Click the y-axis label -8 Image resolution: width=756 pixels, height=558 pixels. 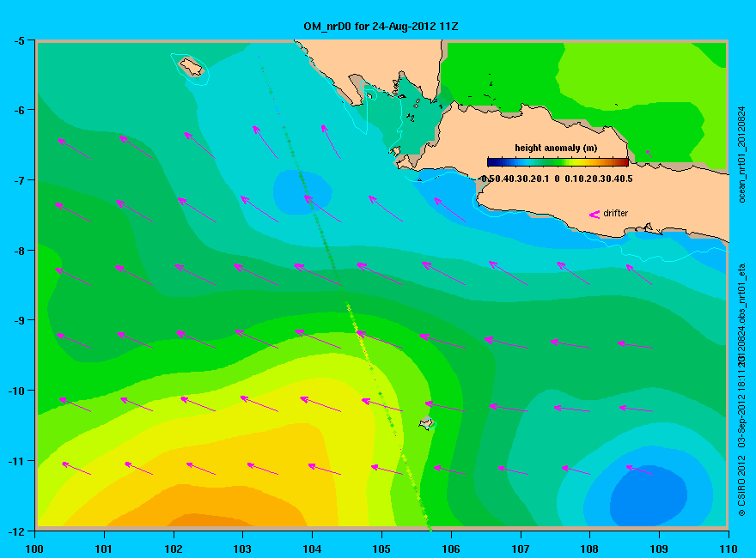click(x=19, y=251)
